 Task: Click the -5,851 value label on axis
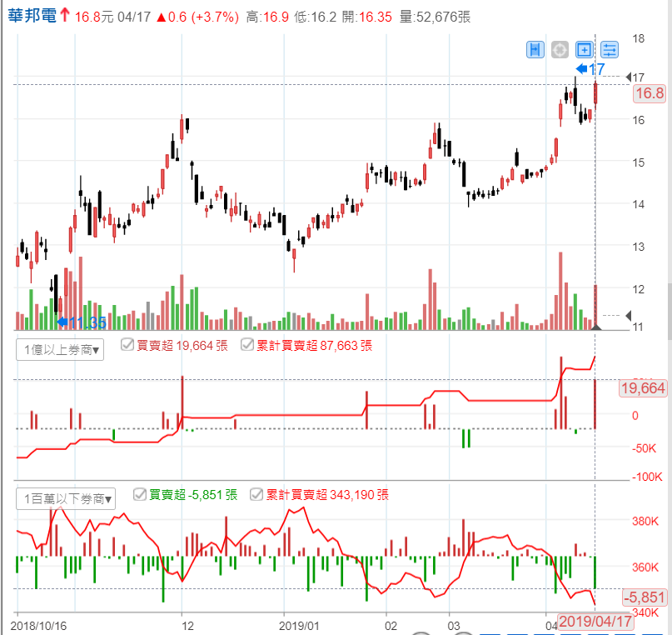tap(645, 597)
